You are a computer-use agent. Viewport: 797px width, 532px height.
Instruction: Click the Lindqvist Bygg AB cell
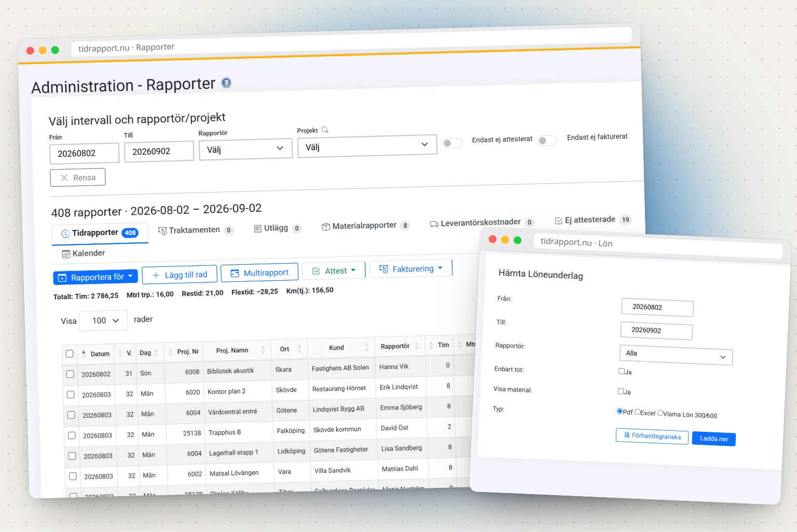(342, 408)
